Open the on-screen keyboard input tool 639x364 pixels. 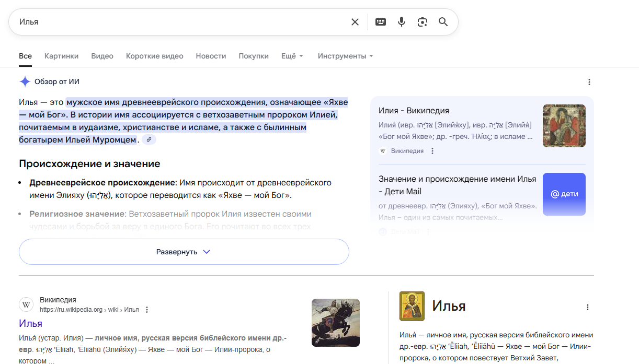[381, 22]
